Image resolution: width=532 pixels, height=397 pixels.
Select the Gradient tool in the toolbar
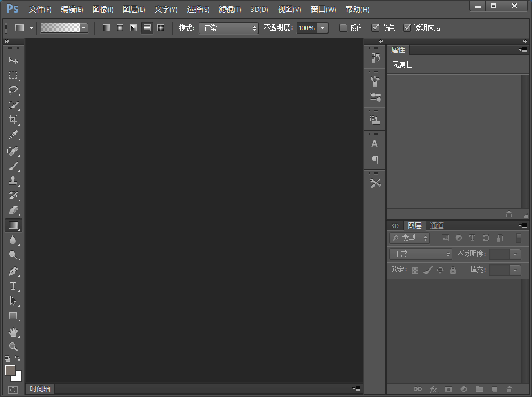tap(13, 225)
